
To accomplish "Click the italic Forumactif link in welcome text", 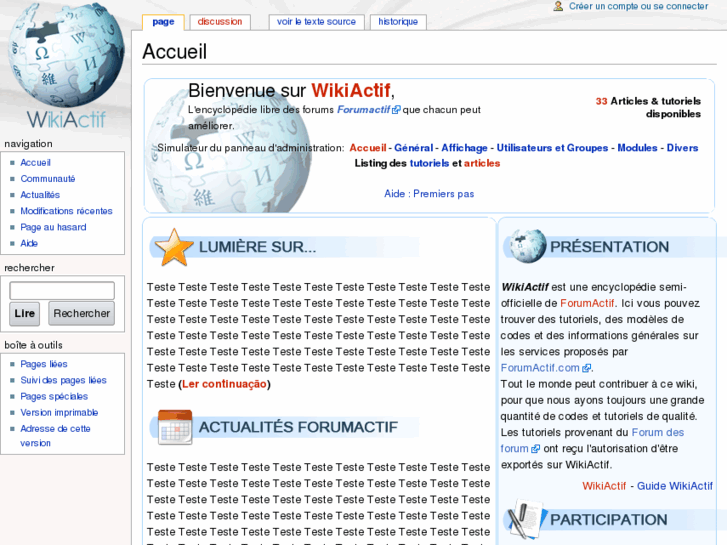I will (x=364, y=110).
